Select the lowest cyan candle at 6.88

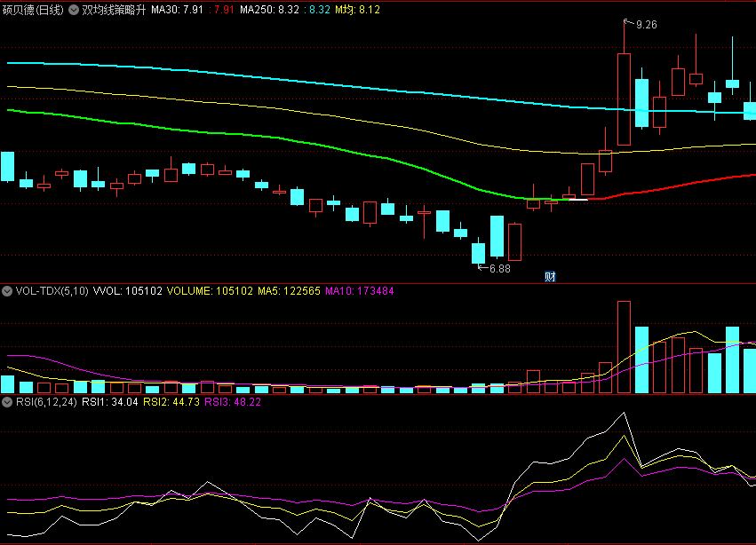click(478, 253)
